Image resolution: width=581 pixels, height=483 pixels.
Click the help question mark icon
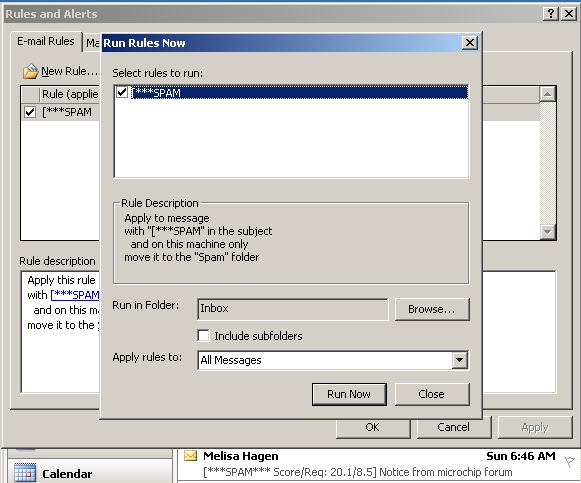point(551,14)
